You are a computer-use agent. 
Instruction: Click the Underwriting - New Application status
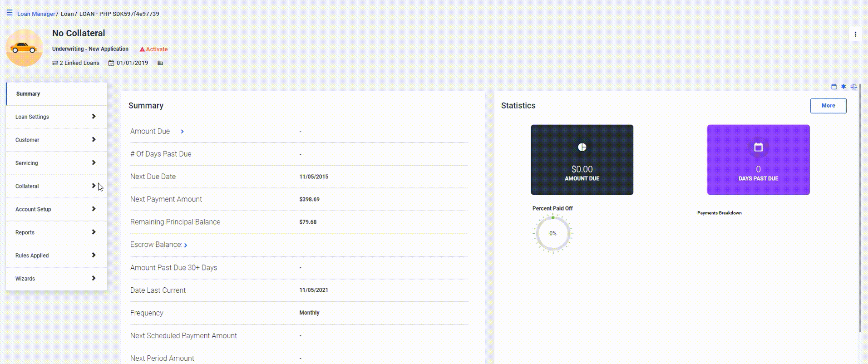[90, 49]
